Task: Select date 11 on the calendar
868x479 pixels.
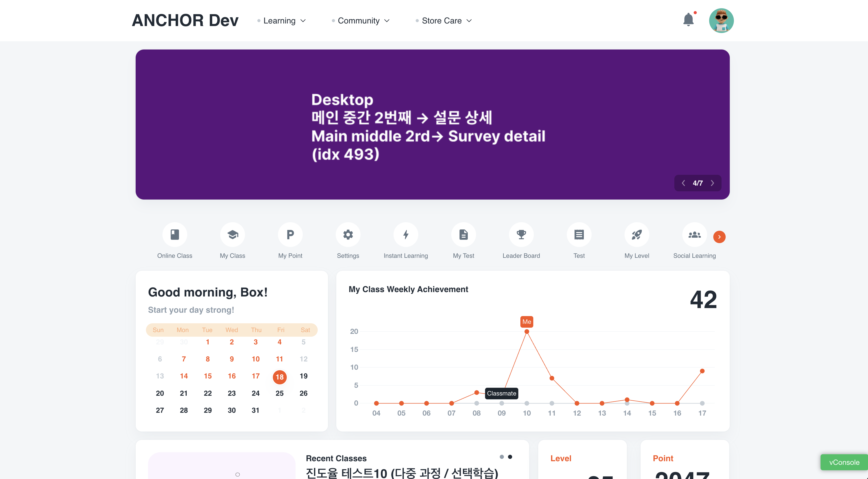Action: [280, 359]
